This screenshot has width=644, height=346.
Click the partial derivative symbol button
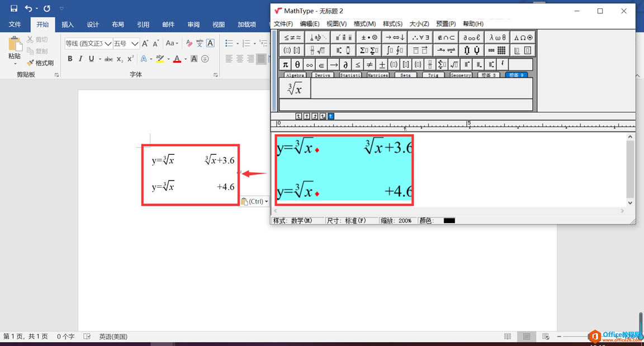click(345, 65)
